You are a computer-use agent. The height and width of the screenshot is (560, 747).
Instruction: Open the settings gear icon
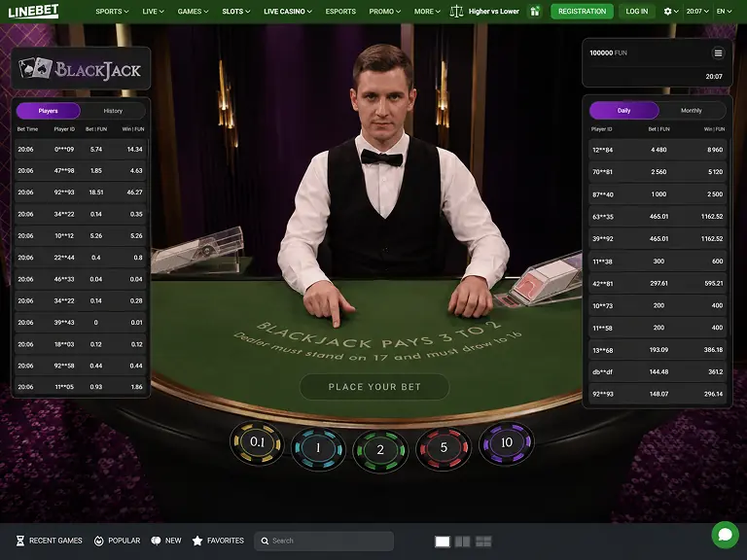click(x=667, y=11)
